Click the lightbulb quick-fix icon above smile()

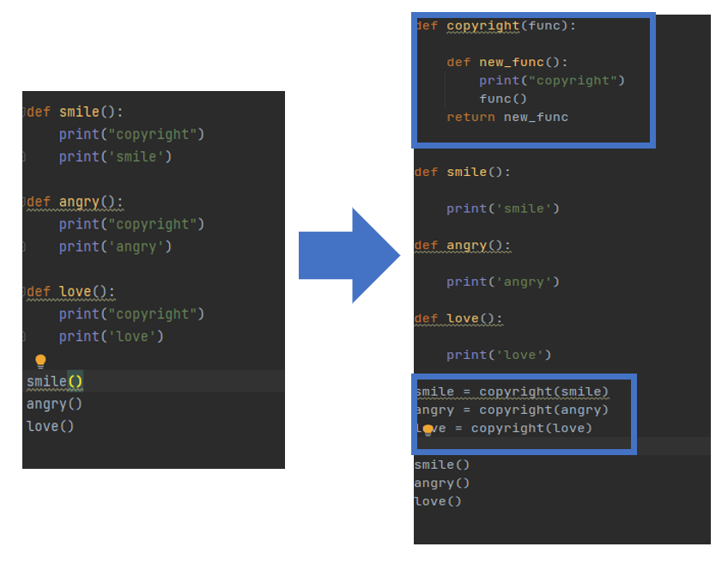pos(39,360)
